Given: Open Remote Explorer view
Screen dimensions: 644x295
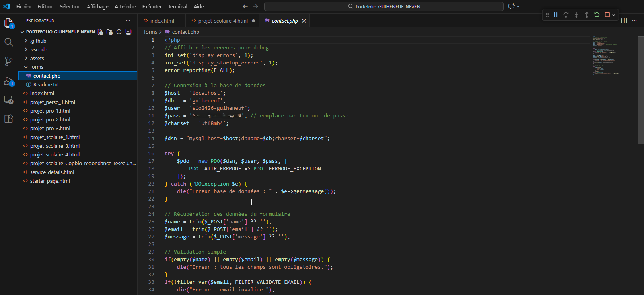Looking at the screenshot, I should tap(8, 100).
